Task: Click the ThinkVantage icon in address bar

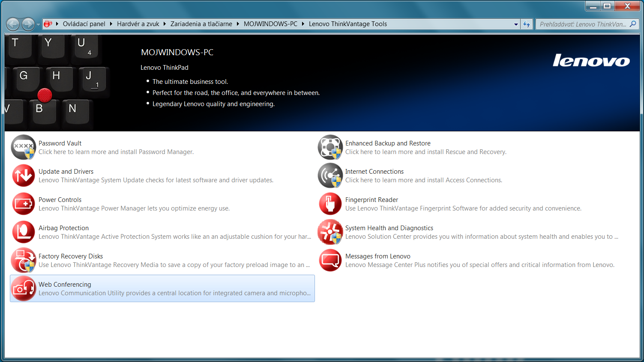Action: pos(48,24)
